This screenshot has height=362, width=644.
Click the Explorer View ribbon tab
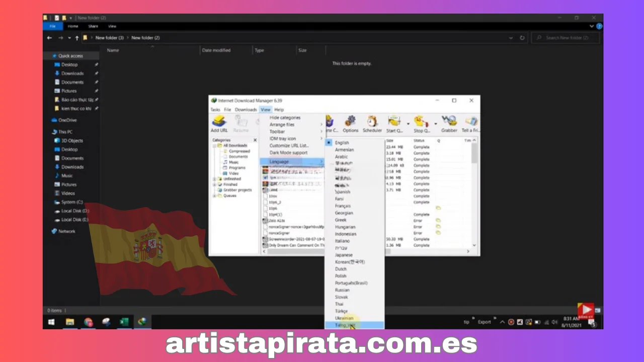click(112, 26)
